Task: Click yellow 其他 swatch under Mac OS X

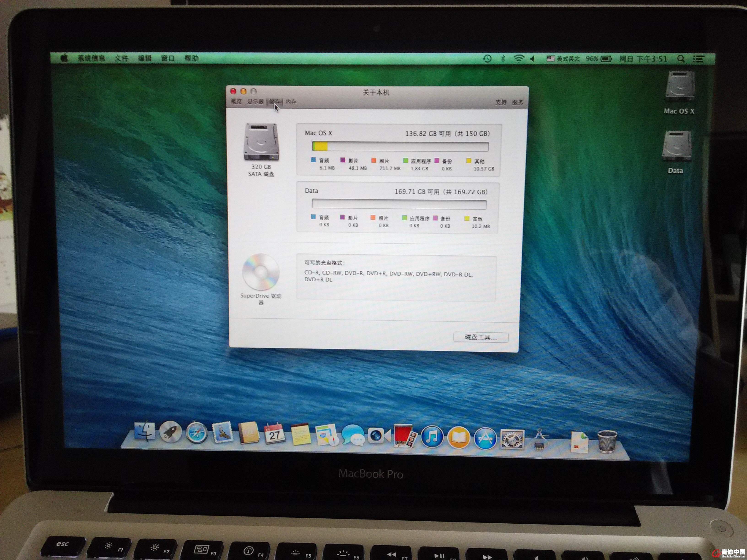Action: (x=469, y=161)
